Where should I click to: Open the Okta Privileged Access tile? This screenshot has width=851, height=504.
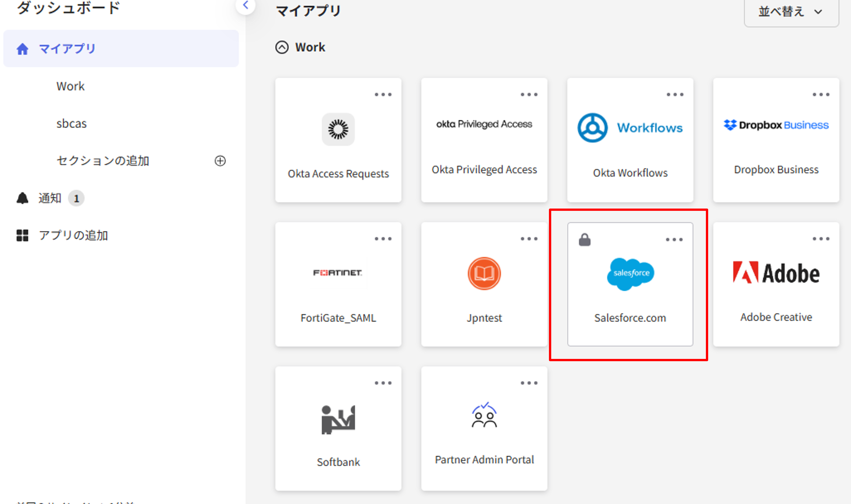click(484, 140)
